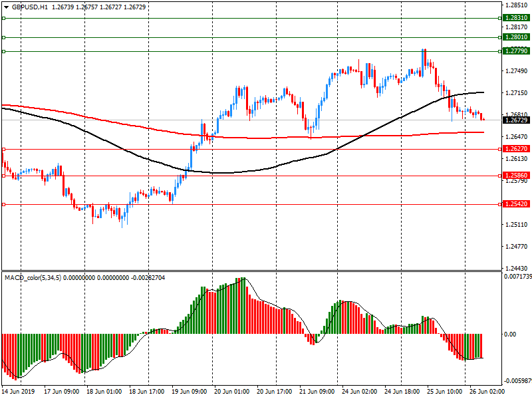This screenshot has width=532, height=399.
Task: Click the 1.24770 price scale value
Action: pos(517,247)
